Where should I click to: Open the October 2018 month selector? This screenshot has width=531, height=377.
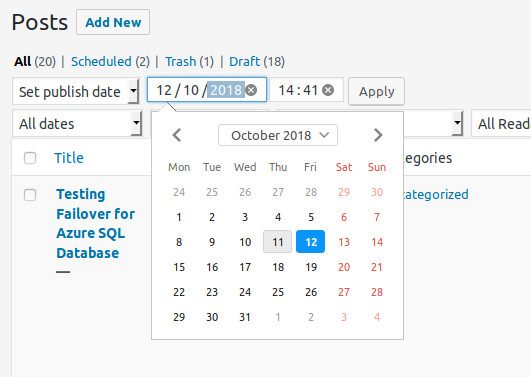(x=278, y=135)
